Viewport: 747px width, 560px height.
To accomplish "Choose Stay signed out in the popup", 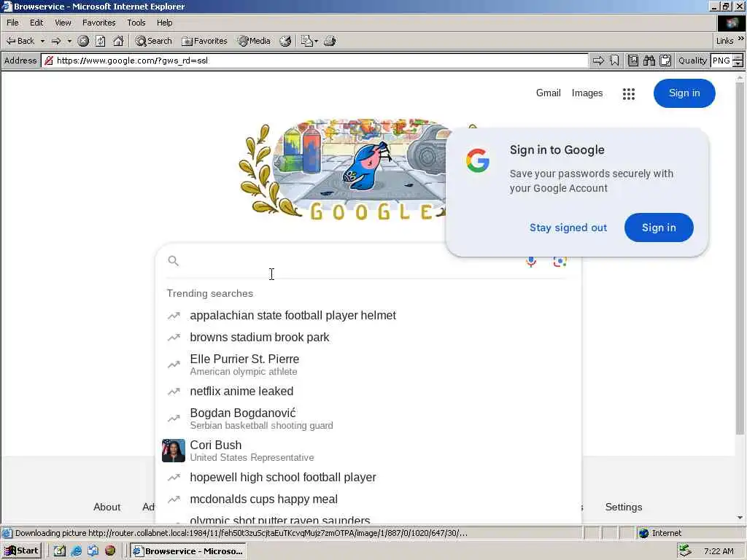I will (568, 227).
